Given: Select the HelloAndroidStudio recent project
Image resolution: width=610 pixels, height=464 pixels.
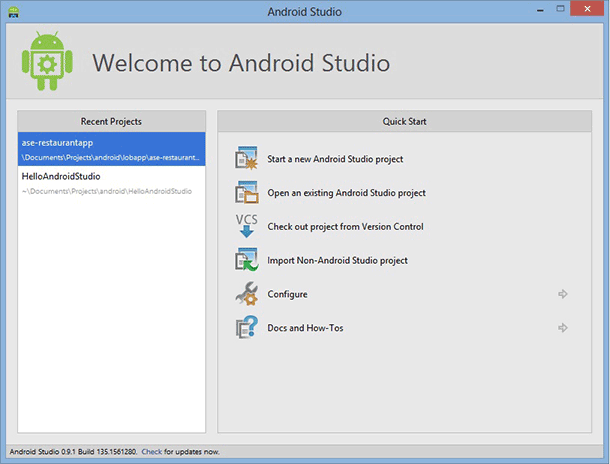Looking at the screenshot, I should pos(112,183).
